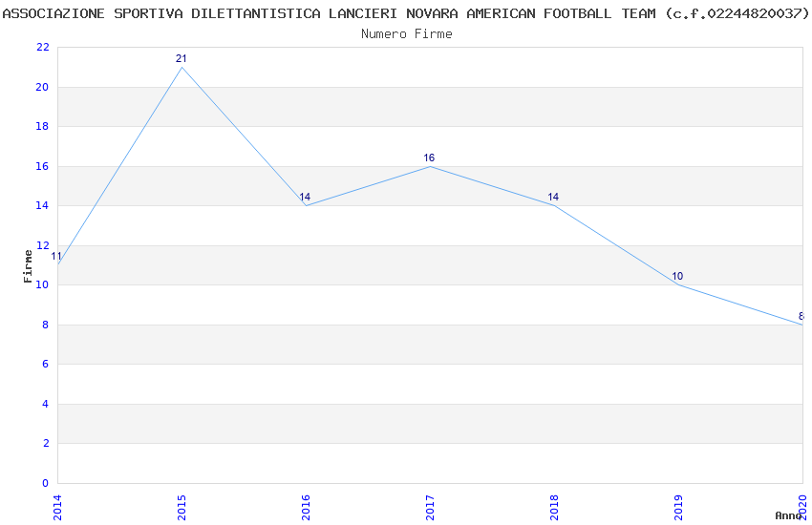
Task: Click the 2019 label on the x-axis
Action: [x=678, y=505]
